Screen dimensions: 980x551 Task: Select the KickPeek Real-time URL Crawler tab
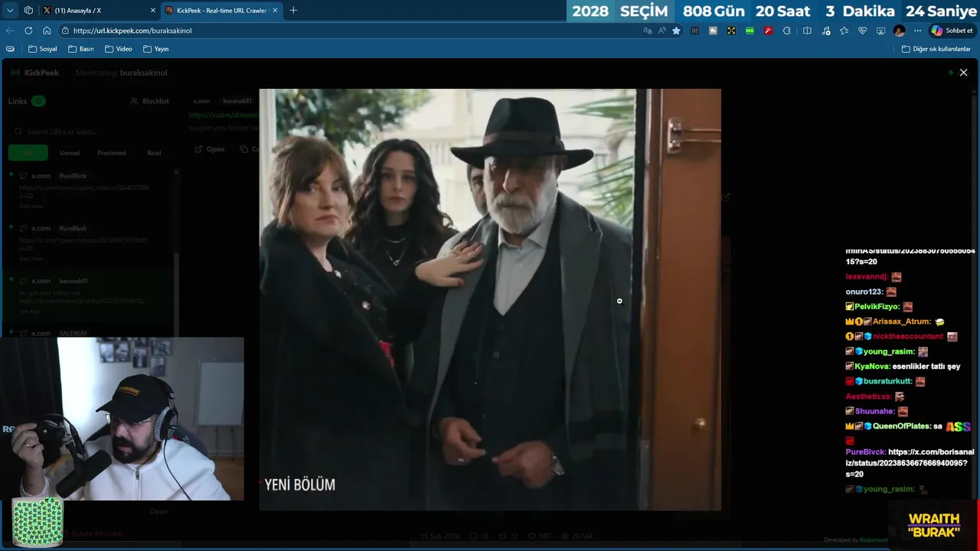point(221,11)
